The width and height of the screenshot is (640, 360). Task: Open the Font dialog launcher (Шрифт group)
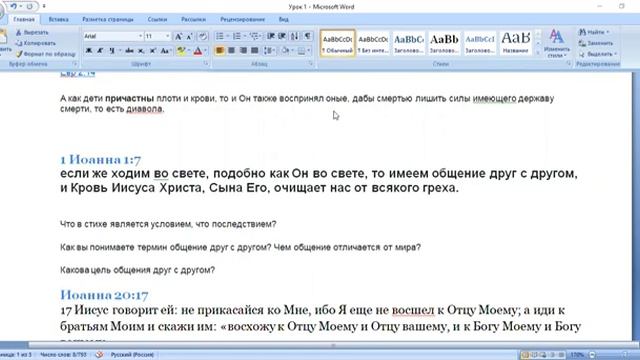click(206, 64)
